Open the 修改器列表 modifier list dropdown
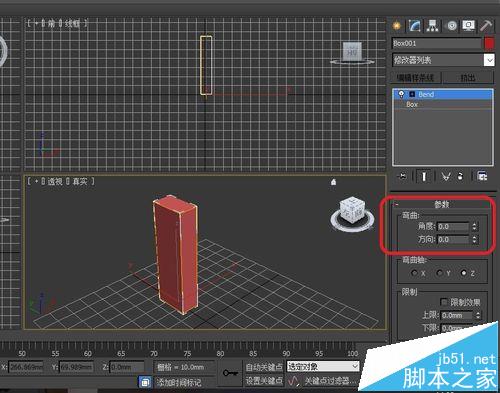Screen dimensions: 500x393 tap(489, 60)
